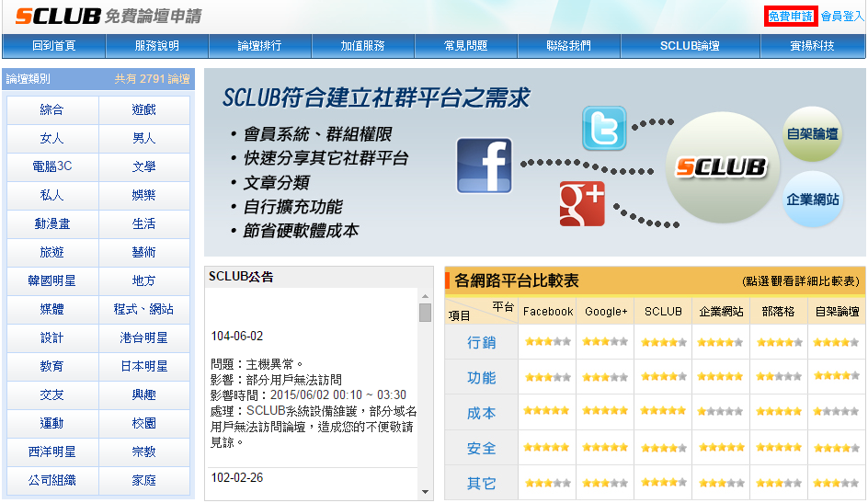Select the 旅遊 forum category

52,252
